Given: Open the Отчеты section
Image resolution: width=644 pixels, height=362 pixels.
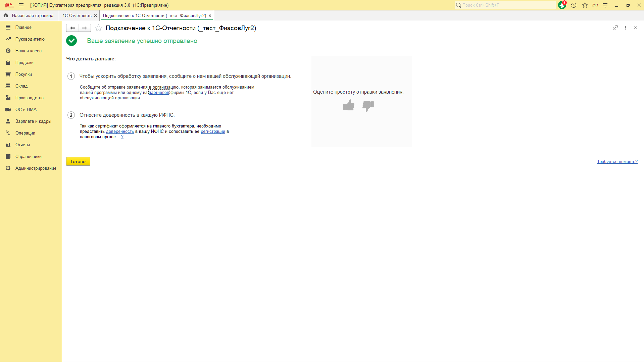Looking at the screenshot, I should [x=31, y=145].
